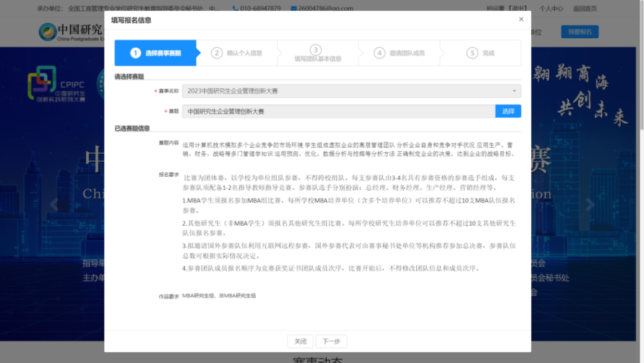Image resolution: width=644 pixels, height=363 pixels.
Task: Click the phone icon beside 010-68947879
Action: (x=236, y=8)
